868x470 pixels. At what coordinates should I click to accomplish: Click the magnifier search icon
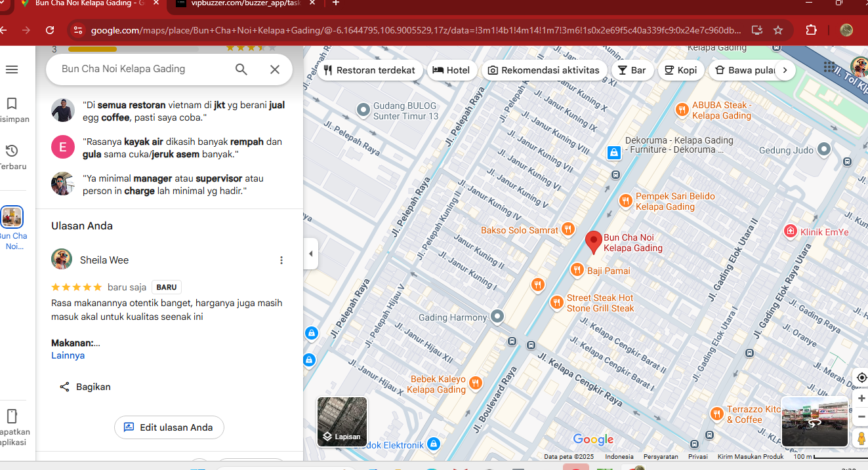click(241, 69)
